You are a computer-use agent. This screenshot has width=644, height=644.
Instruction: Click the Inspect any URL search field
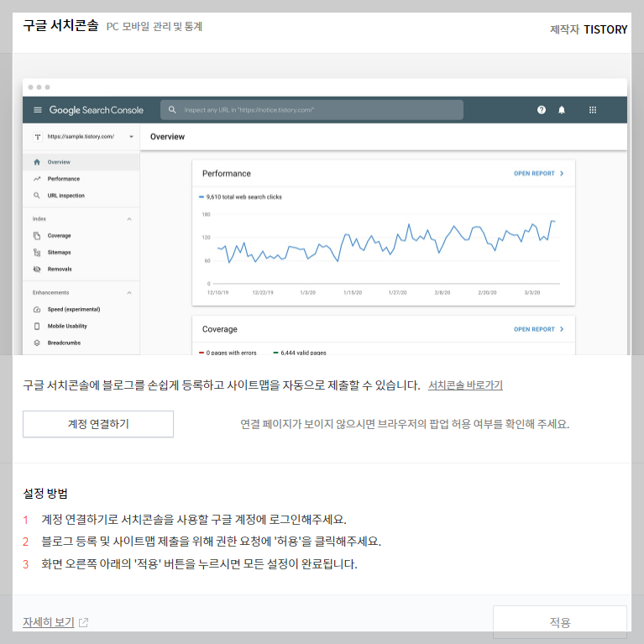[312, 110]
